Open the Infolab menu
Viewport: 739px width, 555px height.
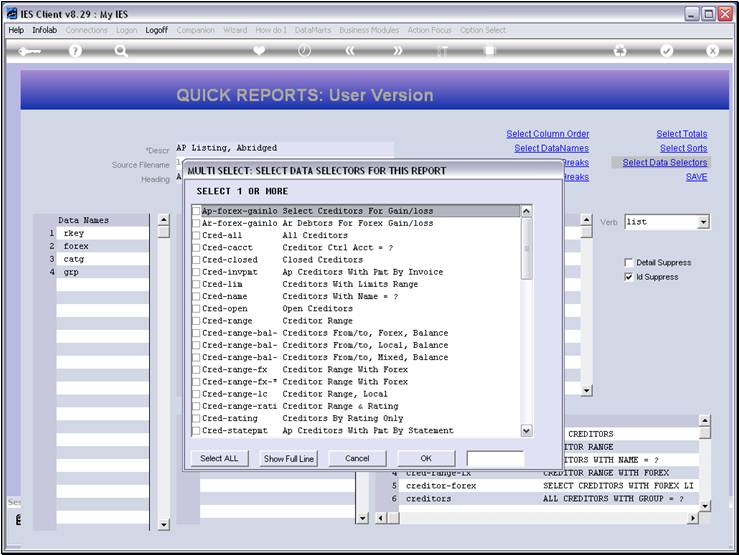(44, 30)
